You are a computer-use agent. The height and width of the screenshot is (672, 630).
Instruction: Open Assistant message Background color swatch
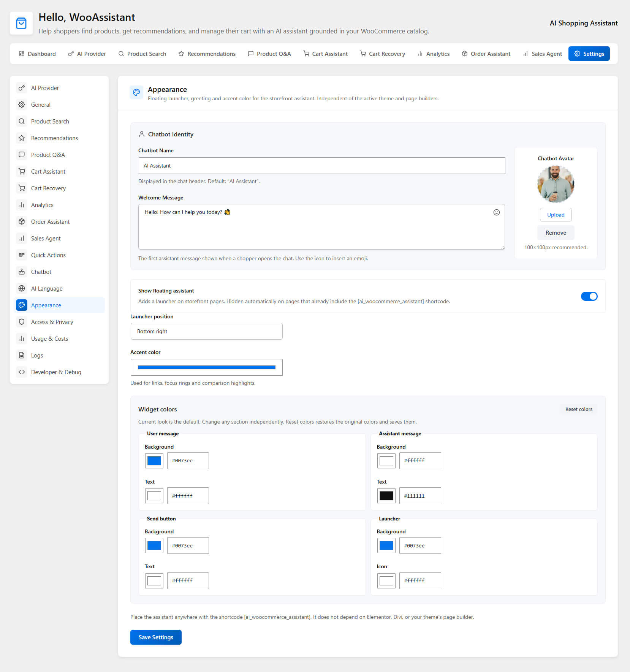(x=386, y=461)
